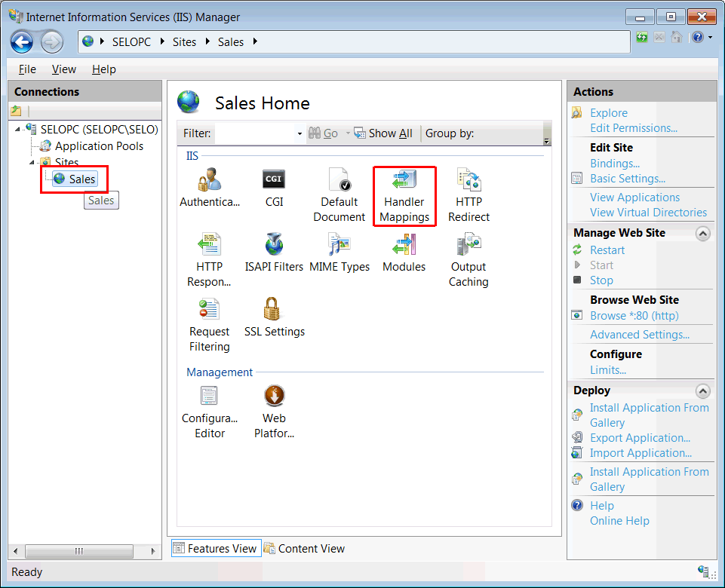Viewport: 725px width, 588px height.
Task: Switch to Content View tab
Action: 305,548
